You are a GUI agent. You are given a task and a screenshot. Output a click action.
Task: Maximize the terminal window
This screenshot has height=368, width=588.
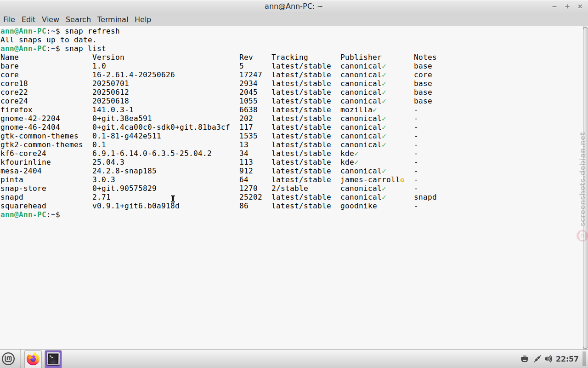(x=567, y=6)
